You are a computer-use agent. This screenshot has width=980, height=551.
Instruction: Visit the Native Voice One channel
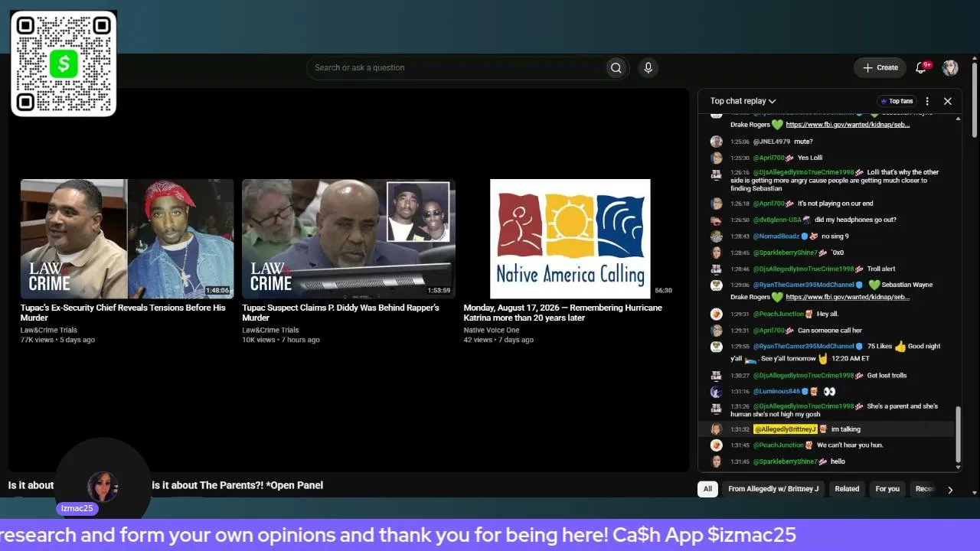492,331
